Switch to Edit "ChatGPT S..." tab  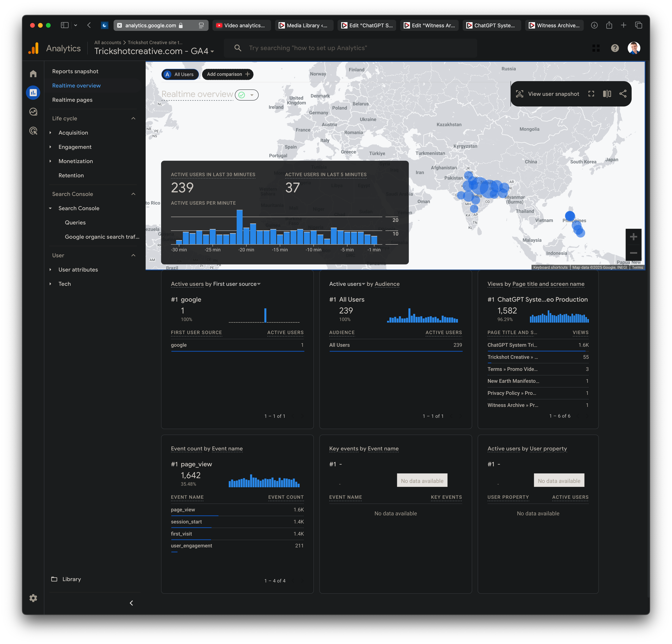[x=367, y=25]
